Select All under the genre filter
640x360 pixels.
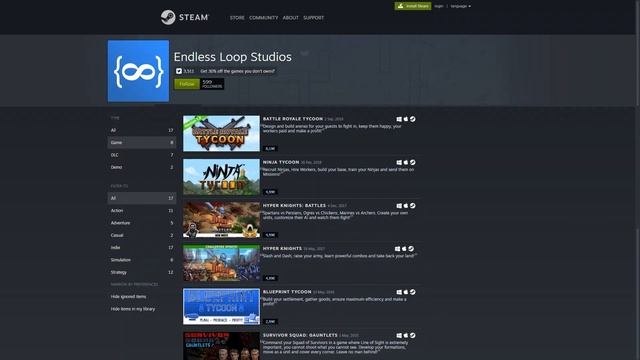tap(142, 198)
